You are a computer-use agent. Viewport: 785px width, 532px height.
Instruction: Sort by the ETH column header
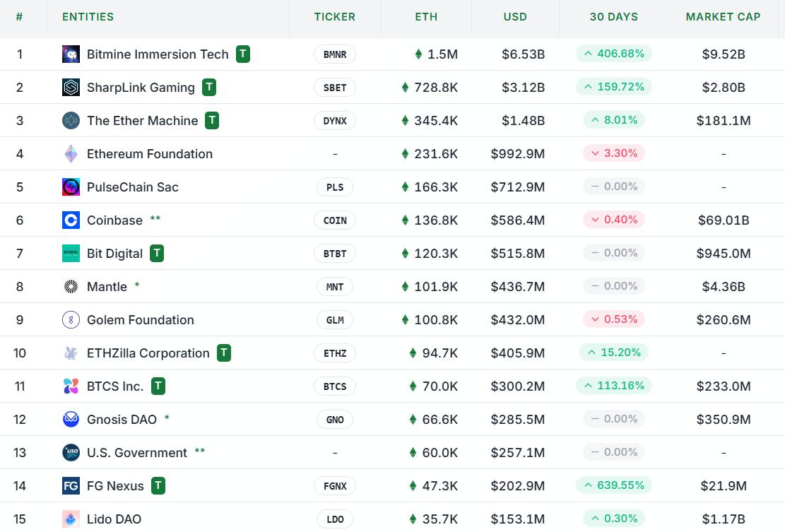tap(426, 17)
